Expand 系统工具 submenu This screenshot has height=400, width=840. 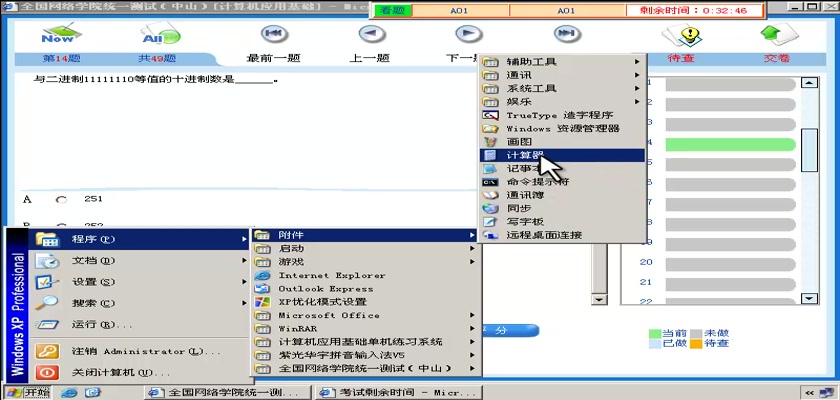(562, 88)
